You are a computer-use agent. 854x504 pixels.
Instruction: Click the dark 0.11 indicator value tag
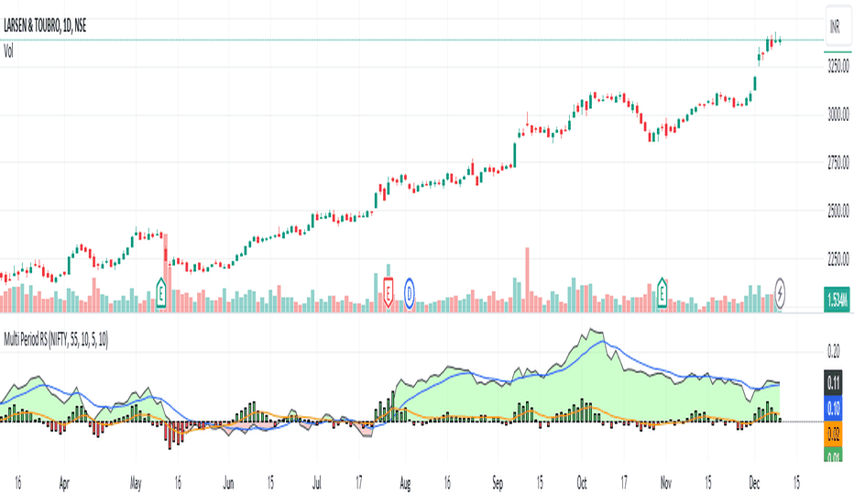(833, 382)
